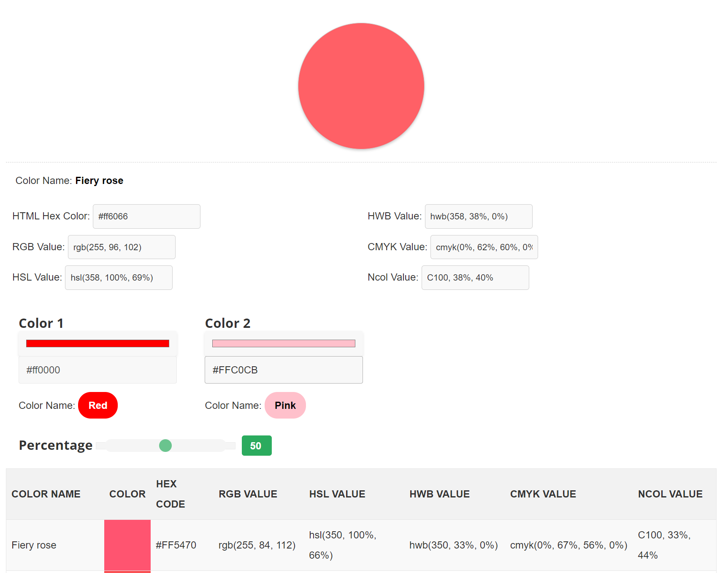Click the HSL VALUE column header
The image size is (728, 573).
pos(337,494)
